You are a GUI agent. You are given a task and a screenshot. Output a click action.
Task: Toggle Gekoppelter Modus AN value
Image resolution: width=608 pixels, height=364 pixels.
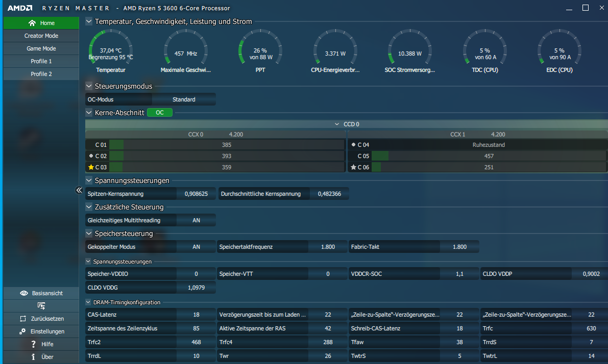pyautogui.click(x=196, y=247)
